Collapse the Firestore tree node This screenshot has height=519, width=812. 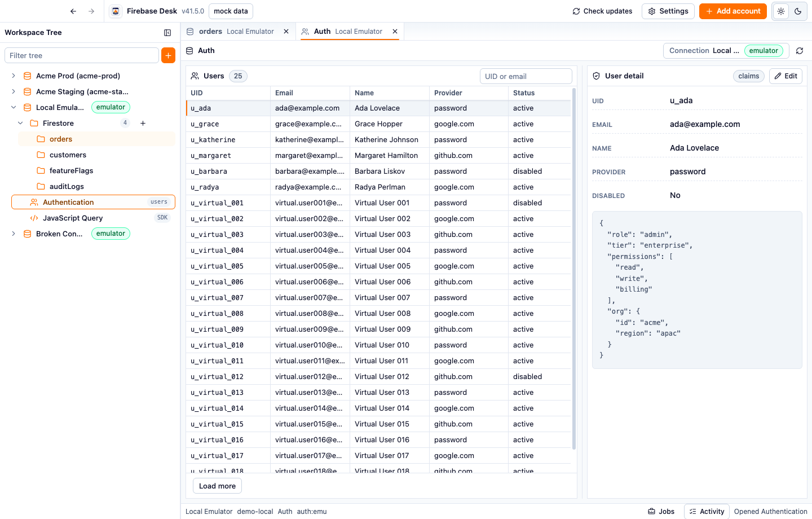click(20, 123)
